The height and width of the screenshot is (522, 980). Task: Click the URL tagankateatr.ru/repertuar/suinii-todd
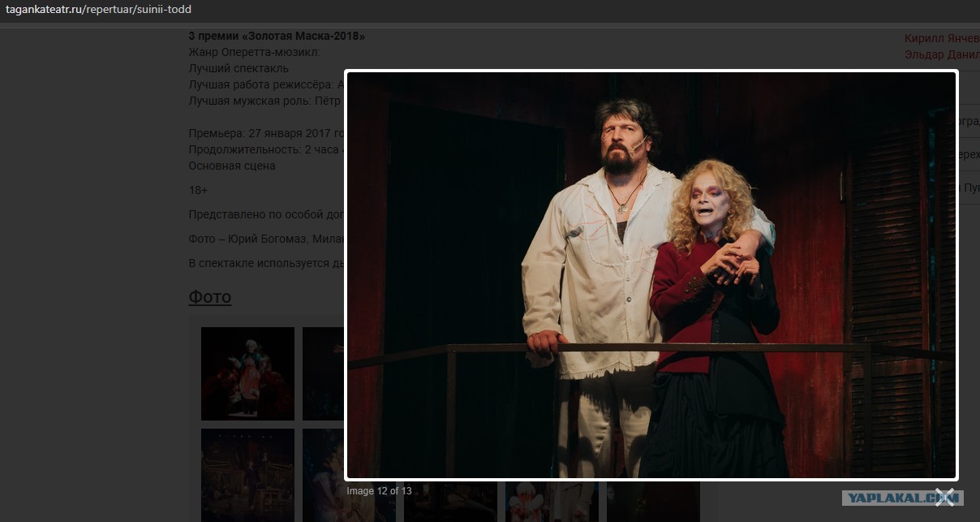point(99,10)
